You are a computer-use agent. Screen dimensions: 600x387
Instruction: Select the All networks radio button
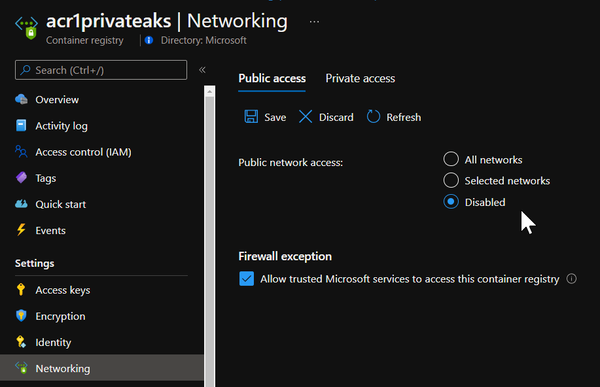(x=451, y=159)
